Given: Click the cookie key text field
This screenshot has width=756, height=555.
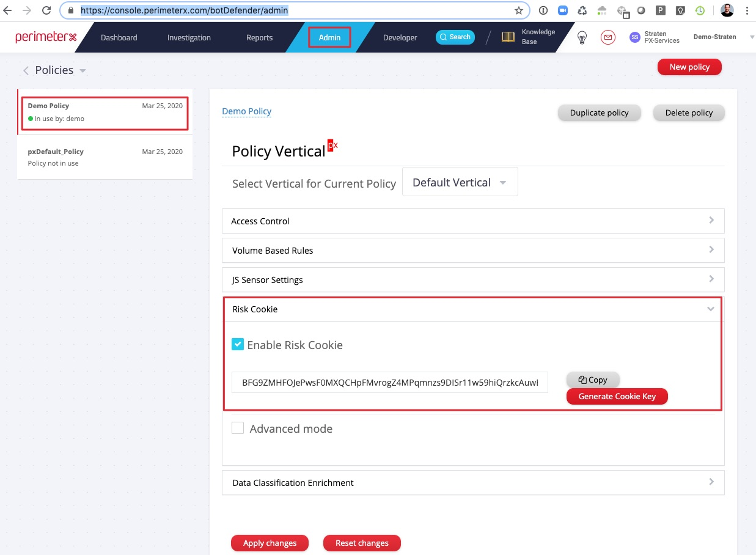Looking at the screenshot, I should click(390, 383).
